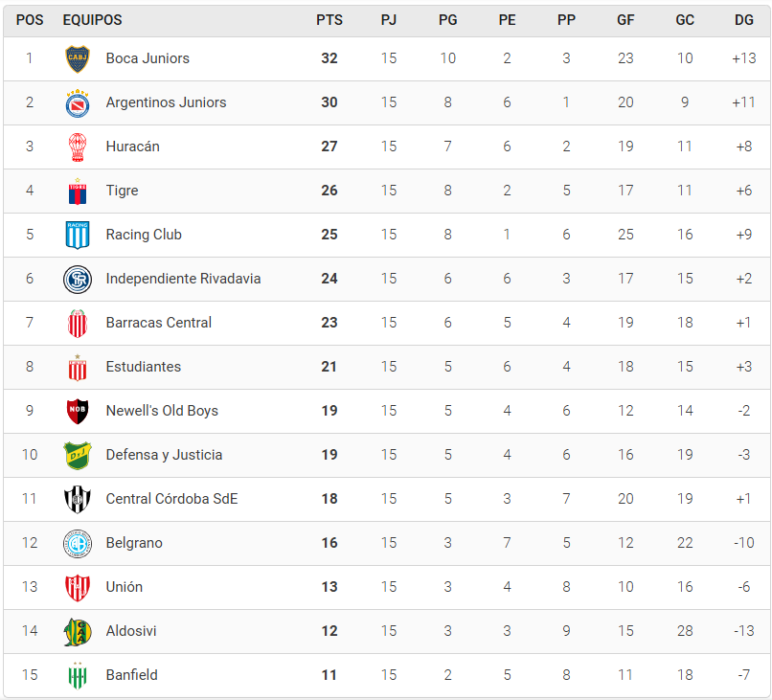Viewport: 772px width, 700px height.
Task: Open the Estudiantes team name link
Action: point(144,367)
